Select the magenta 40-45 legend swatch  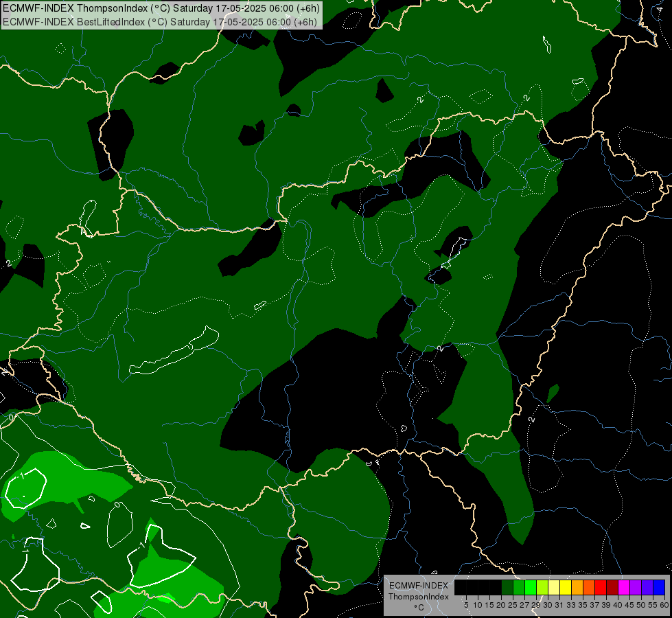coord(624,587)
